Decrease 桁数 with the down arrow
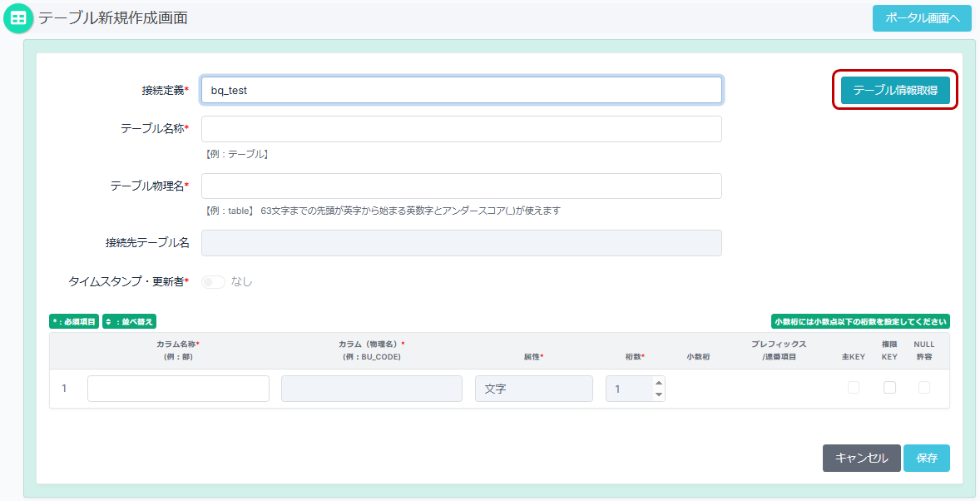The width and height of the screenshot is (980, 501). [659, 394]
